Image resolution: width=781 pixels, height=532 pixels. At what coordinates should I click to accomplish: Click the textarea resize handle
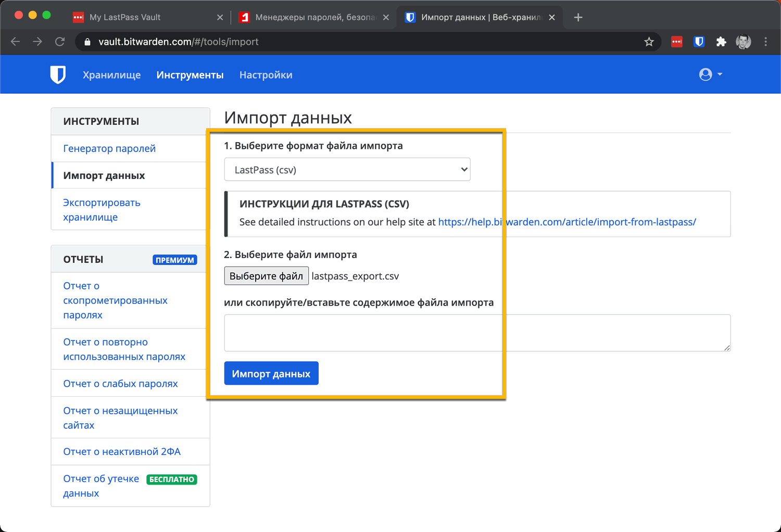coord(727,348)
